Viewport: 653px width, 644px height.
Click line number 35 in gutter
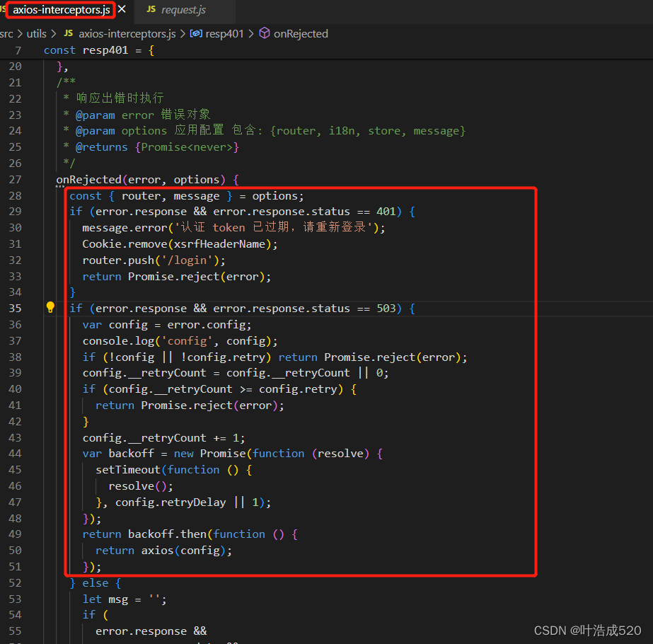click(15, 309)
